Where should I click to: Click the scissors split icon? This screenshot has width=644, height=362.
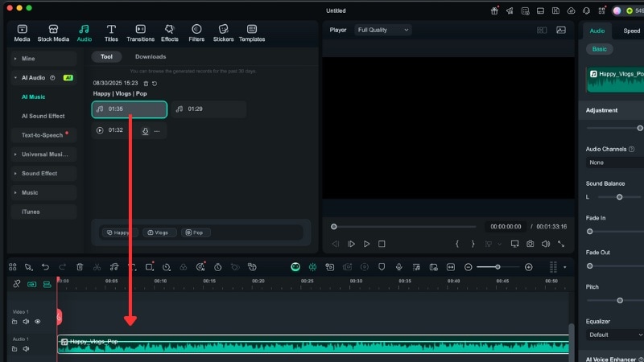point(97,267)
